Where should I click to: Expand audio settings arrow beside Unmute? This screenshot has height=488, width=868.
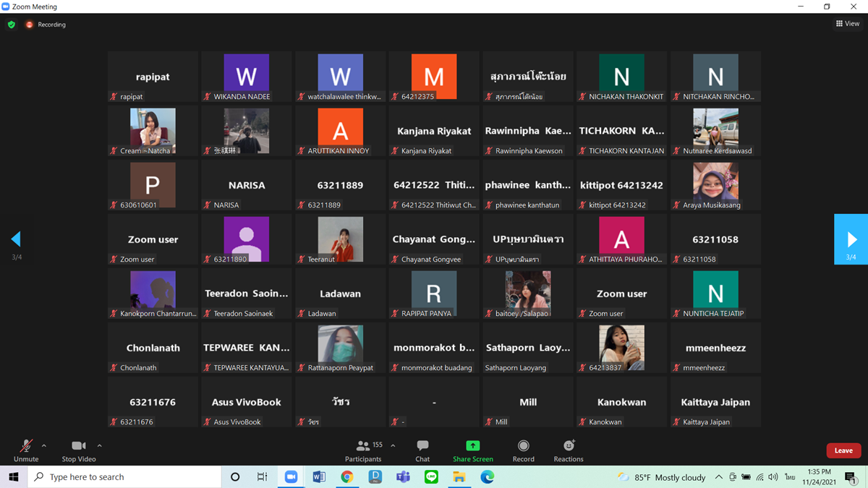(44, 446)
